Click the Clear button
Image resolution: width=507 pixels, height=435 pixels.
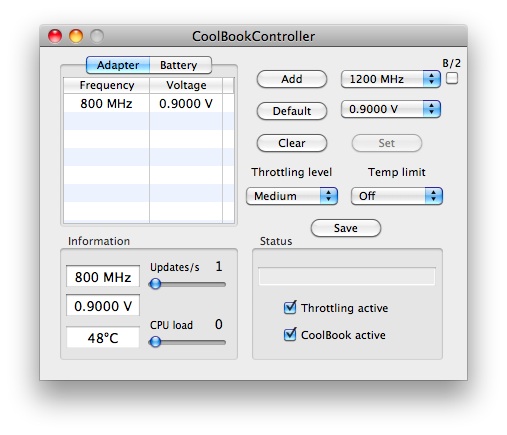(292, 143)
